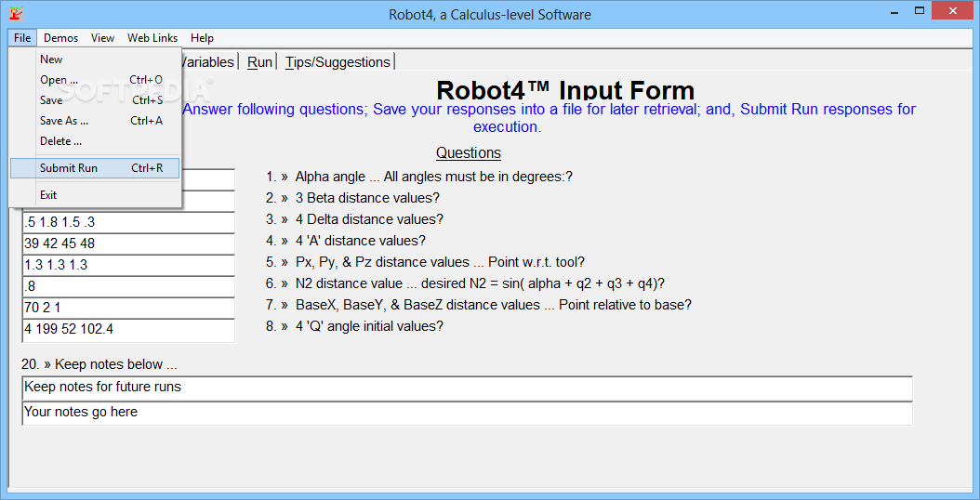980x500 pixels.
Task: Switch to the Tips/Suggestions tab
Action: (338, 62)
